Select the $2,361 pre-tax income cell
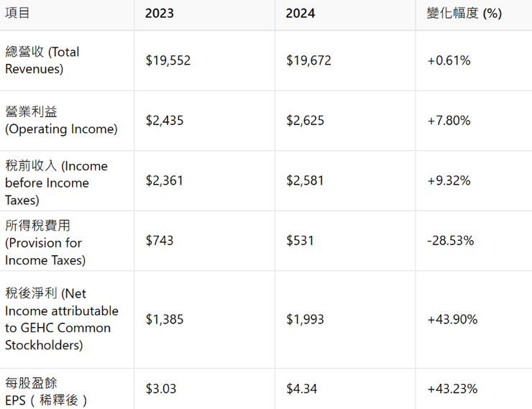Screen dimensions: 532x409 164,180
